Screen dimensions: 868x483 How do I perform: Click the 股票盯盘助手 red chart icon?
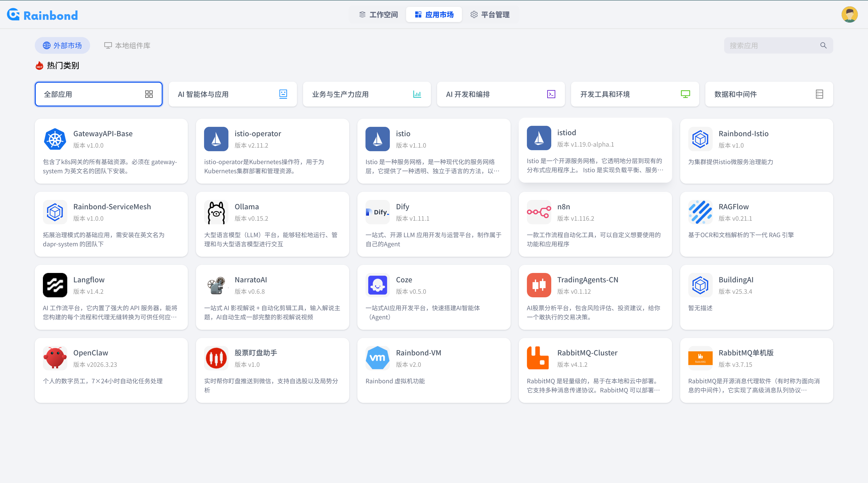216,358
